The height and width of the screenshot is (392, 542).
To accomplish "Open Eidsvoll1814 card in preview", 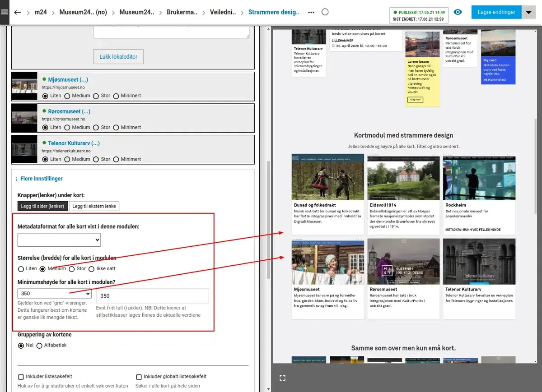I will click(x=403, y=194).
